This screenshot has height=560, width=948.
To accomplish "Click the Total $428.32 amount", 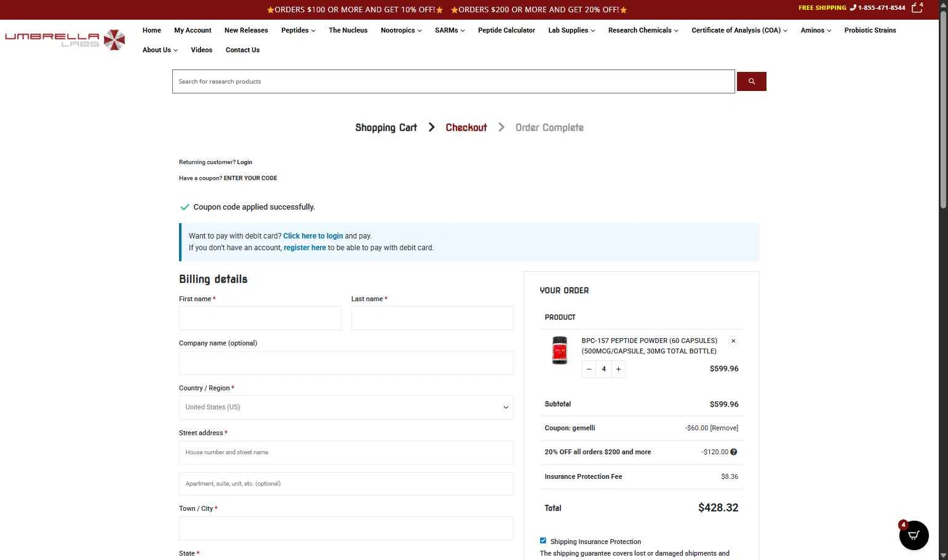I will point(718,508).
